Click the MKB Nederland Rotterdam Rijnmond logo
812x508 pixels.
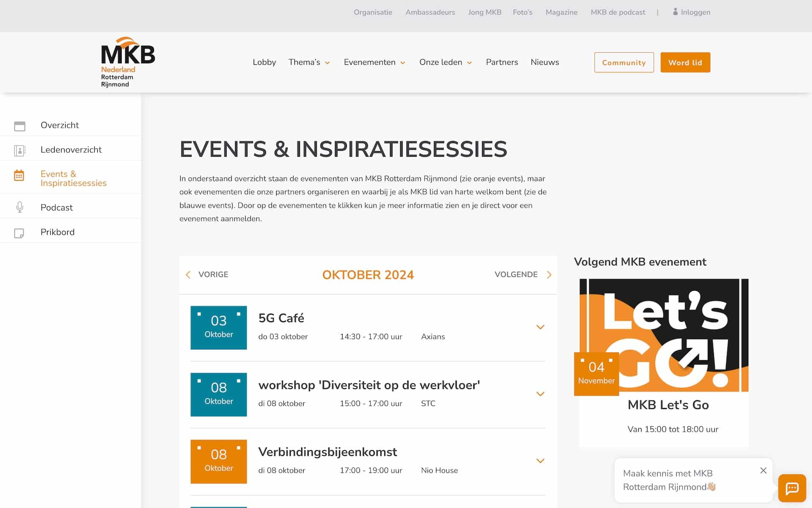pyautogui.click(x=127, y=61)
